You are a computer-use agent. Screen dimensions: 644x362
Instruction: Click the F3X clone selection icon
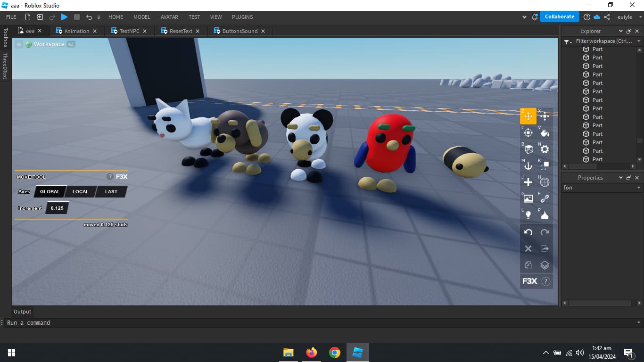click(528, 265)
